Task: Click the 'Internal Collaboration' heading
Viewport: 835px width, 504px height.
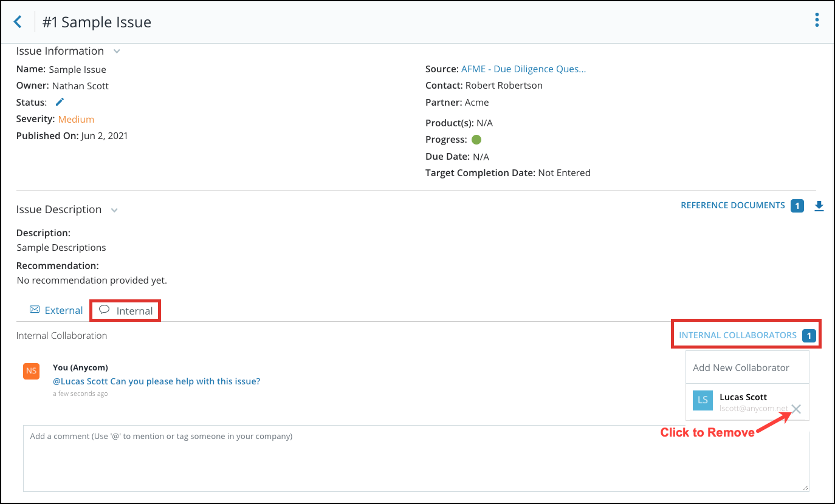Action: pyautogui.click(x=61, y=335)
